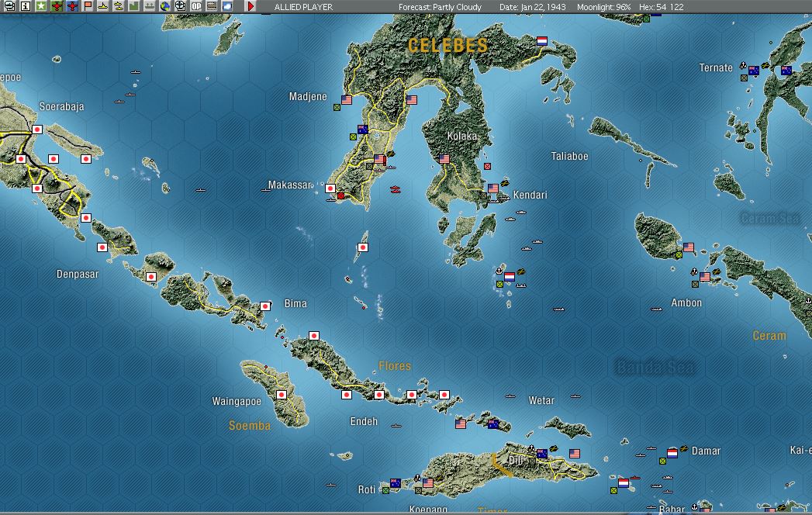Select the Japanese flag at Waingapoe
This screenshot has width=812, height=515.
point(282,395)
